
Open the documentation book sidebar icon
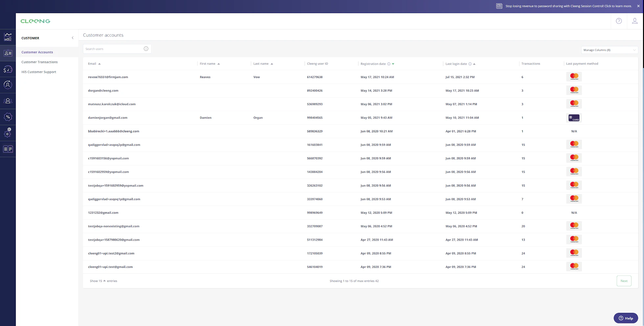click(8, 149)
